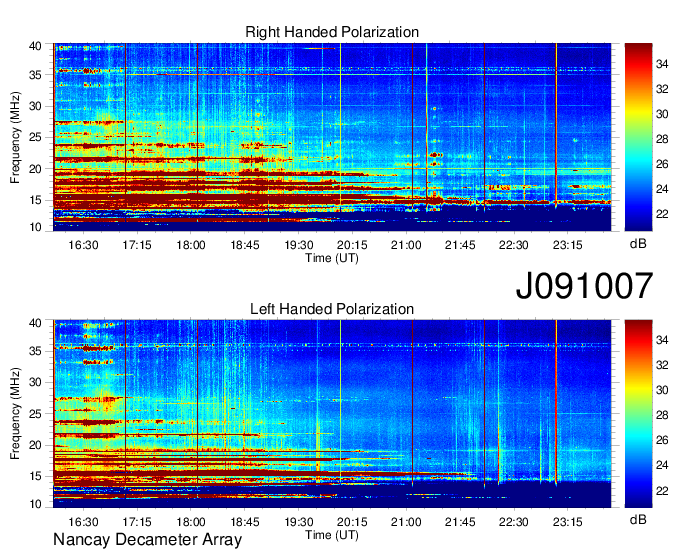This screenshot has width=680, height=552.
Task: Click the 20:15 tick label, bottom panel
Action: 353,522
